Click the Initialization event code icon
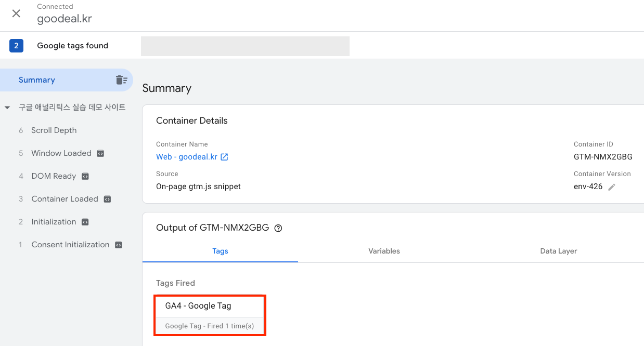 pyautogui.click(x=85, y=222)
